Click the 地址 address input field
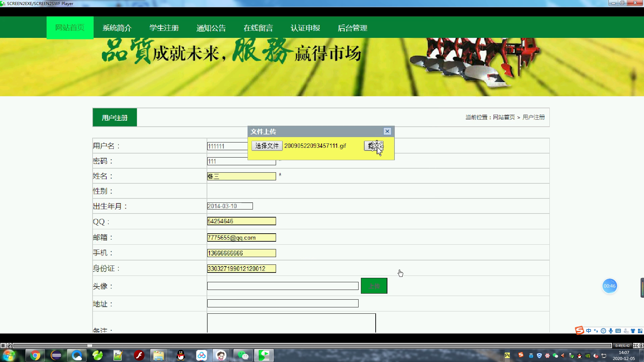Image resolution: width=644 pixels, height=362 pixels. (x=283, y=303)
